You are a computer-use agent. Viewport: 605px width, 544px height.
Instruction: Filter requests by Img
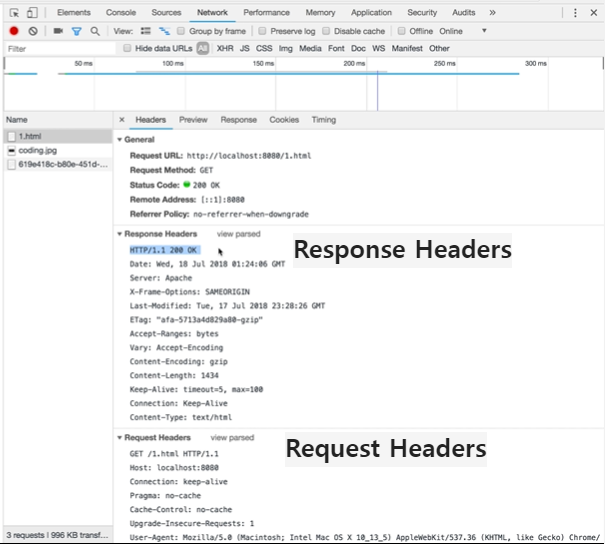pyautogui.click(x=286, y=48)
